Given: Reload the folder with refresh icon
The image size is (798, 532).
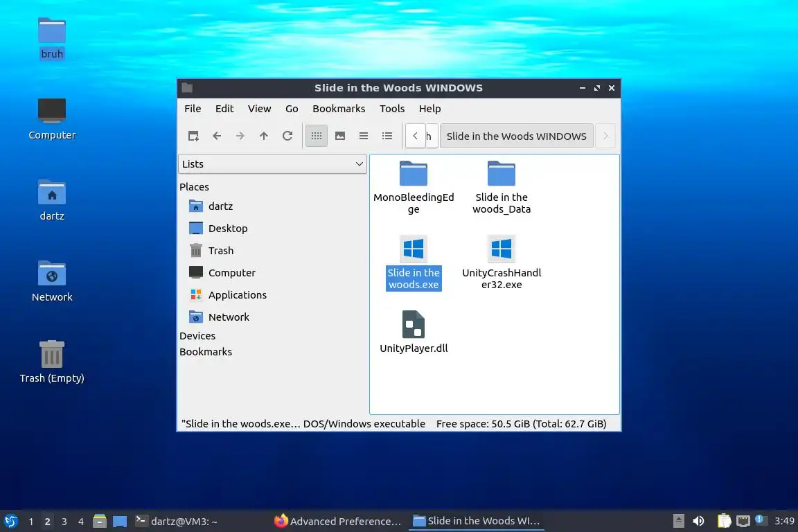Looking at the screenshot, I should 287,136.
